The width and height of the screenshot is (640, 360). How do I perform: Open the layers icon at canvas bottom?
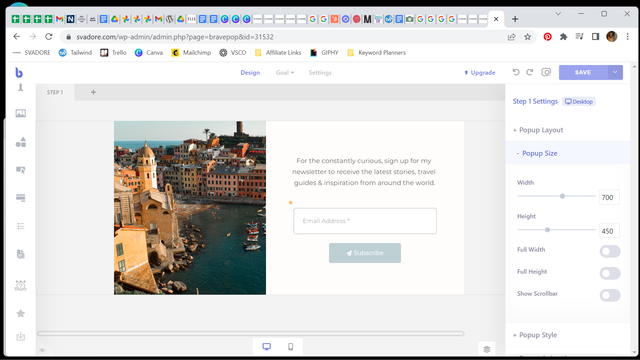pos(487,349)
